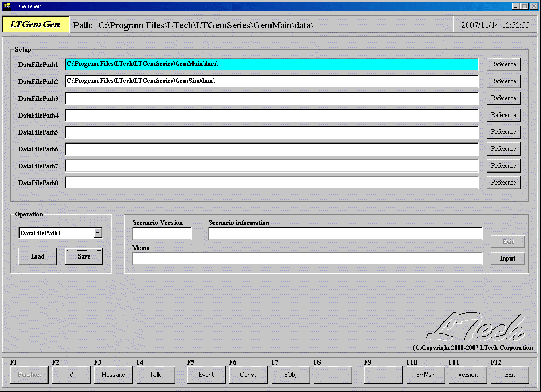Click the DataFilePath5 text field
The height and width of the screenshot is (392, 541).
point(271,132)
